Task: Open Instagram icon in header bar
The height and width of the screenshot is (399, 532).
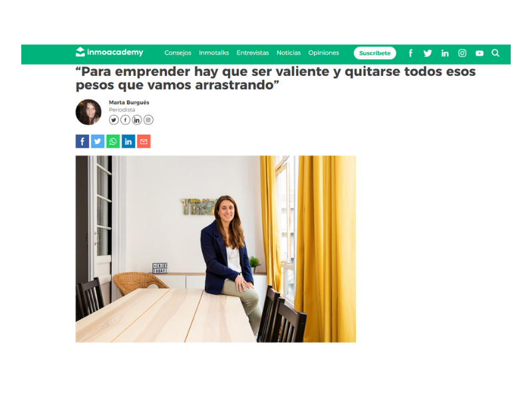Action: pyautogui.click(x=462, y=53)
